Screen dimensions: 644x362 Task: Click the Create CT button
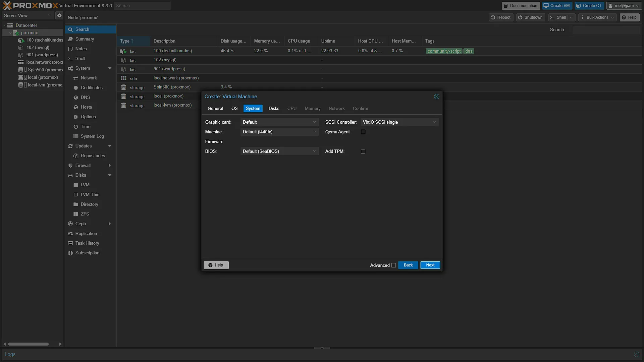(x=589, y=6)
